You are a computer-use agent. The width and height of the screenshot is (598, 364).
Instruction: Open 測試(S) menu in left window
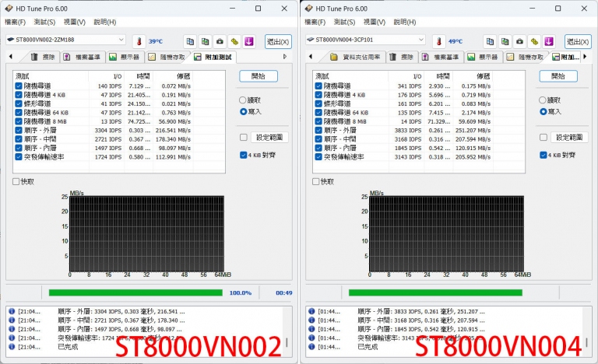click(44, 22)
